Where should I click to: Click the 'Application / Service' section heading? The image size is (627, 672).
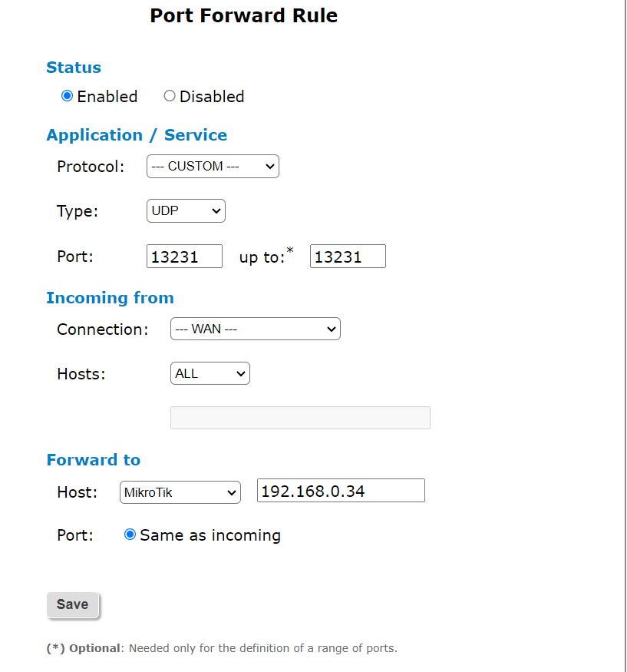137,135
